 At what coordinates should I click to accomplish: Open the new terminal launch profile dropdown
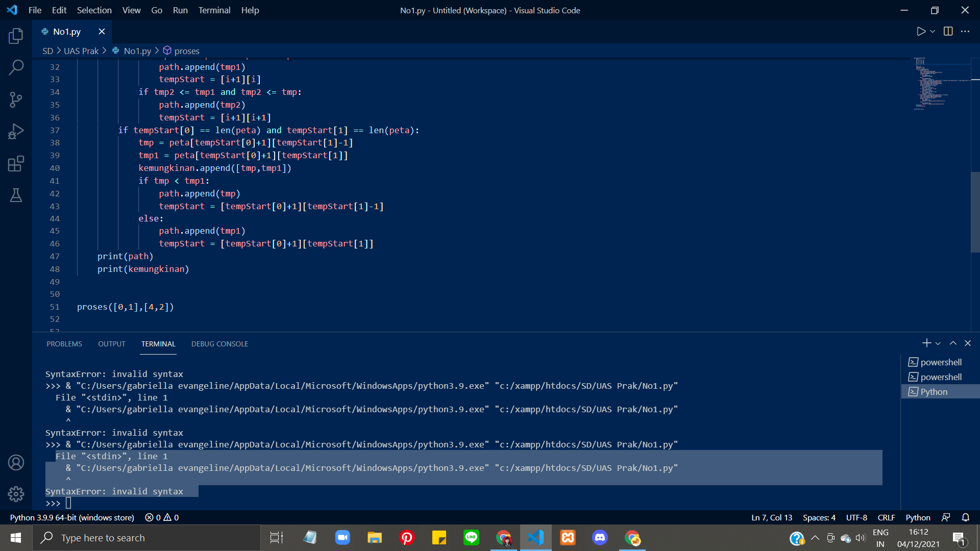pyautogui.click(x=938, y=344)
